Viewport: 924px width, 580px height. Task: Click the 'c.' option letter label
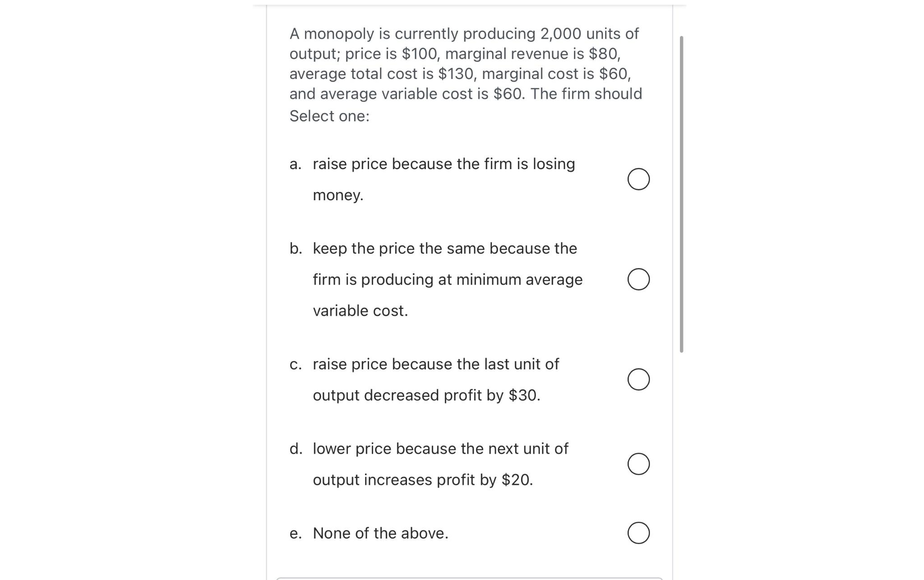click(x=296, y=364)
